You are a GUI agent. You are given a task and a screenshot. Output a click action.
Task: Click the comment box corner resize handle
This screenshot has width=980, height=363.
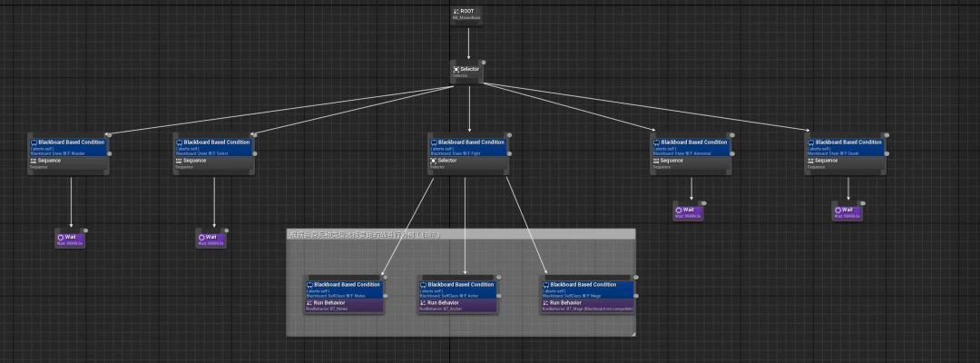click(x=632, y=334)
